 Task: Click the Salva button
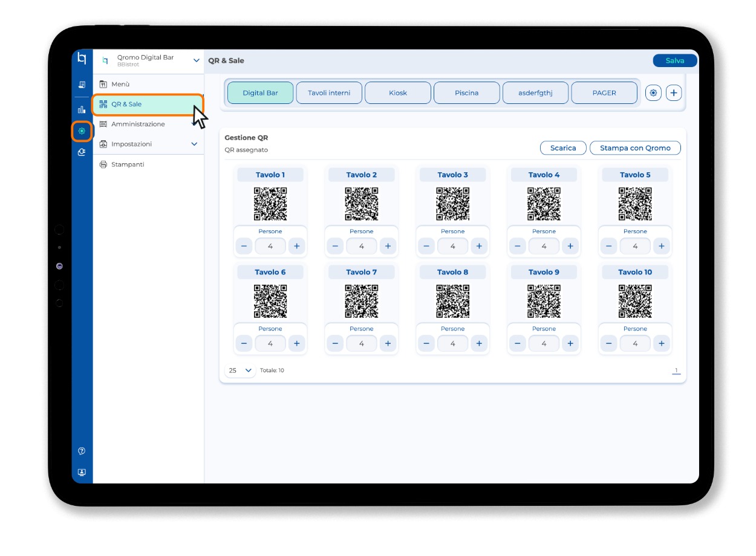coord(674,60)
